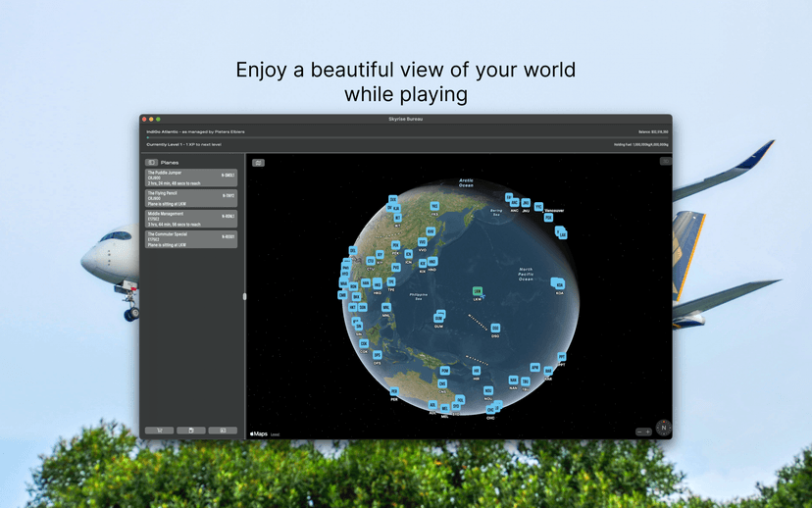Viewport: 812px width, 508px height.
Task: Open the Legal link on map
Action: pyautogui.click(x=276, y=433)
